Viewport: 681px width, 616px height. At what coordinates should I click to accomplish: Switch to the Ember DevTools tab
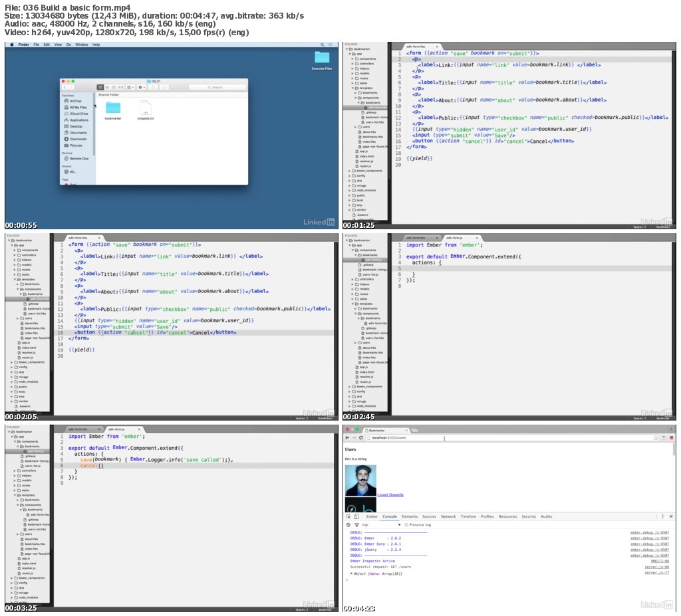tap(372, 516)
